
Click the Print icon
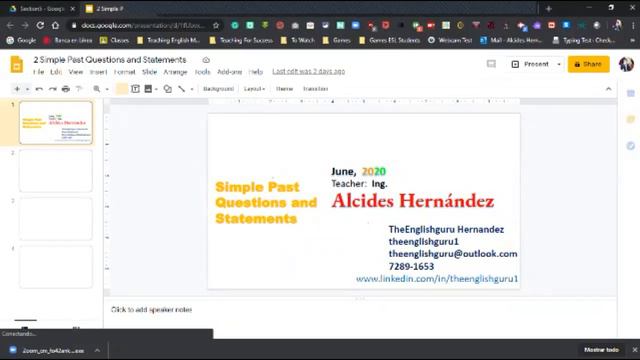tap(66, 89)
